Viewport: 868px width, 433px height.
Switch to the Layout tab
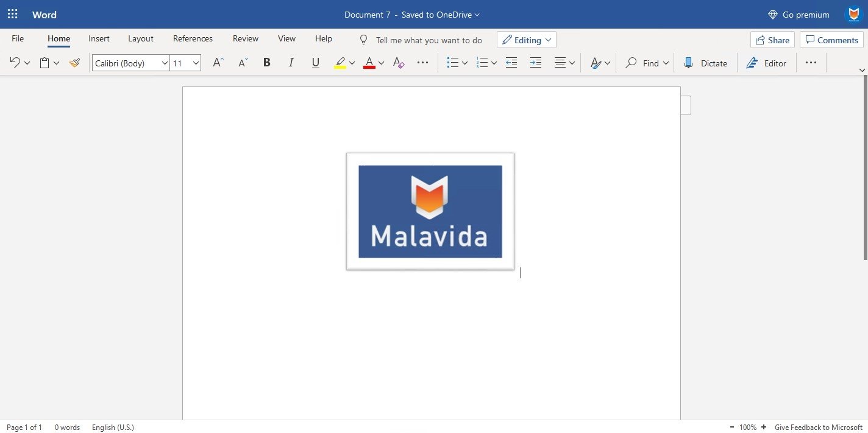pos(141,38)
